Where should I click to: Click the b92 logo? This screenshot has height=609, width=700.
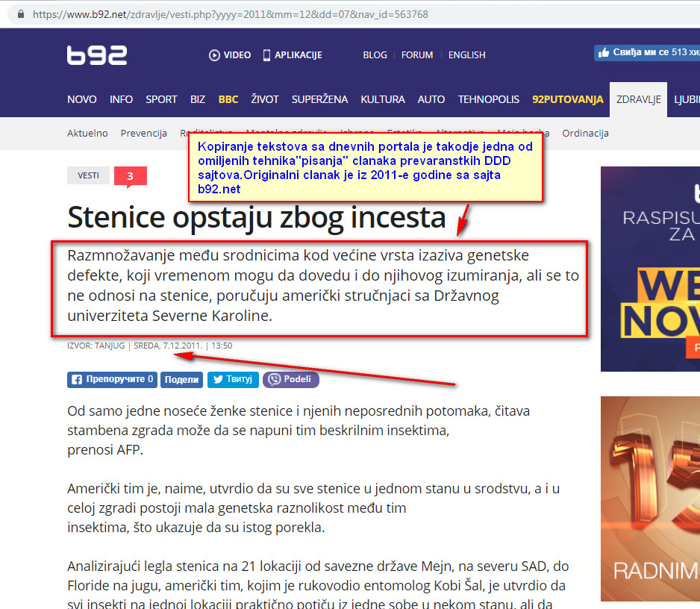(x=97, y=55)
